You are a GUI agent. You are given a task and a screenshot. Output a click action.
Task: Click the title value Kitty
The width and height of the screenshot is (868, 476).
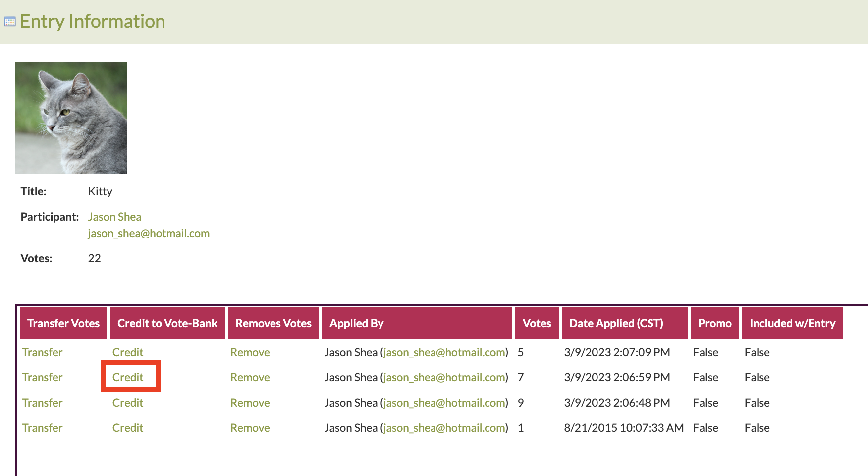100,191
